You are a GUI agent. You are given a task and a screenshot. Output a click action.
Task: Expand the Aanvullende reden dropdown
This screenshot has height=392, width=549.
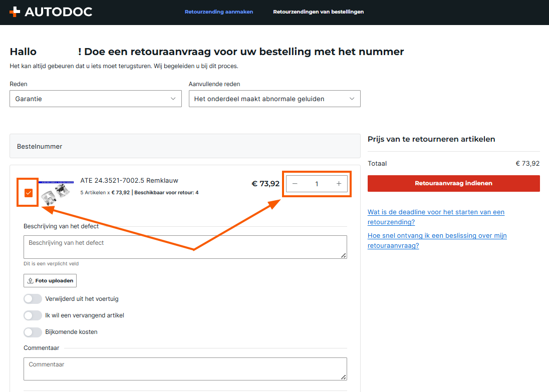[x=274, y=99]
